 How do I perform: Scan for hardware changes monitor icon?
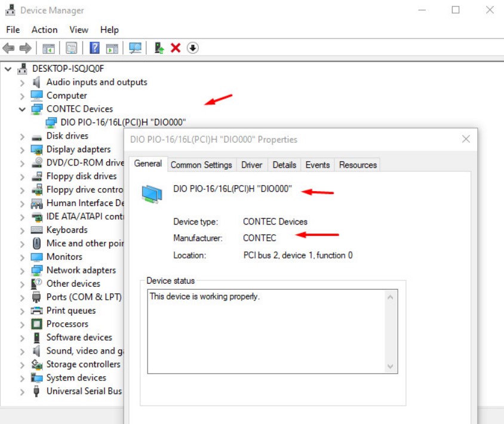[135, 48]
